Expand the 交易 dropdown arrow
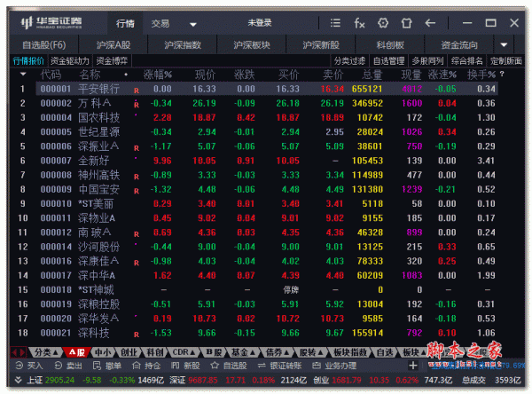 (x=193, y=25)
